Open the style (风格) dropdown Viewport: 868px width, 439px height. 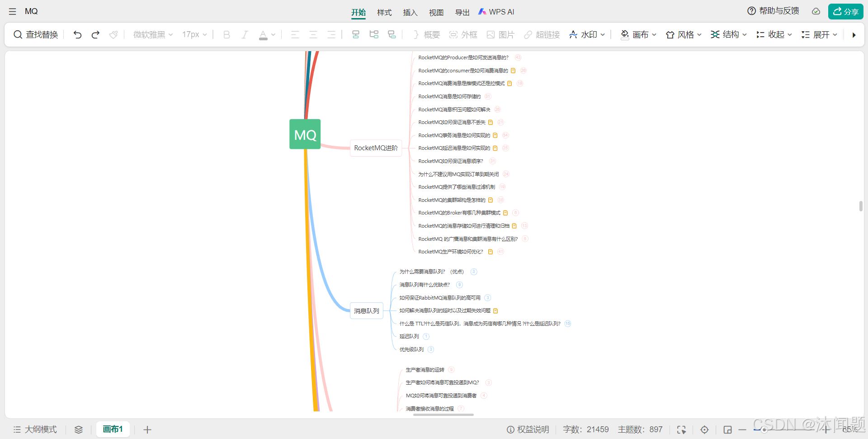pyautogui.click(x=684, y=35)
